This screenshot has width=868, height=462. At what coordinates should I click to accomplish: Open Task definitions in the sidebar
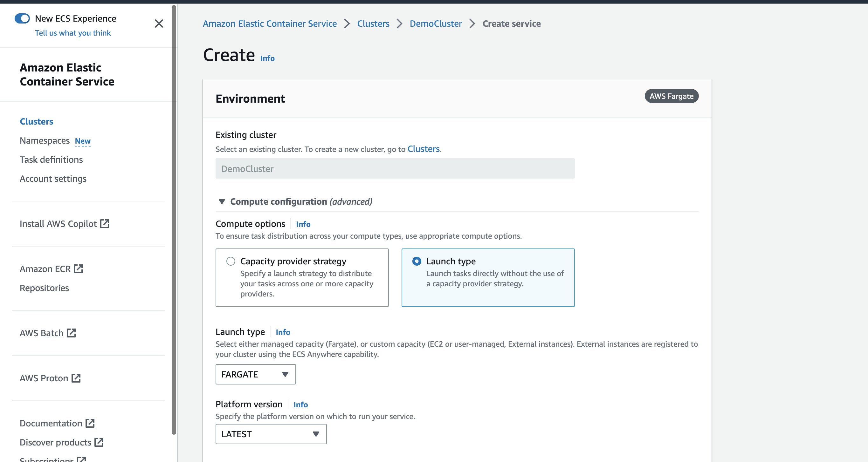click(51, 160)
